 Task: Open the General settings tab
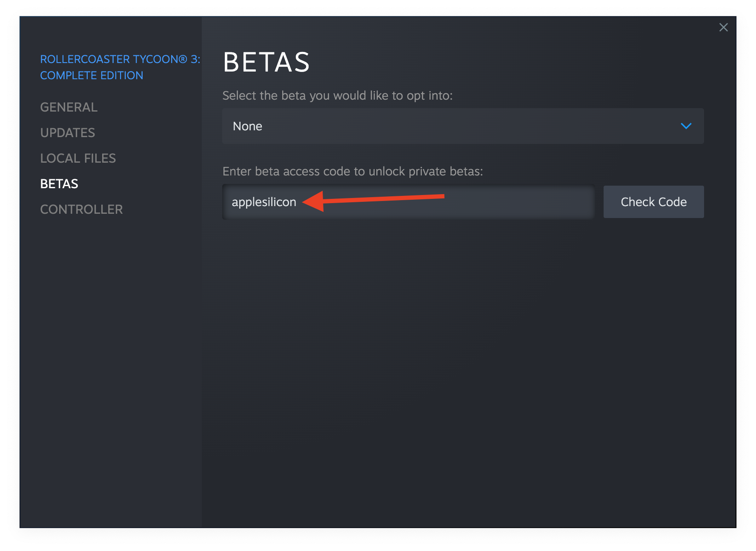point(69,107)
